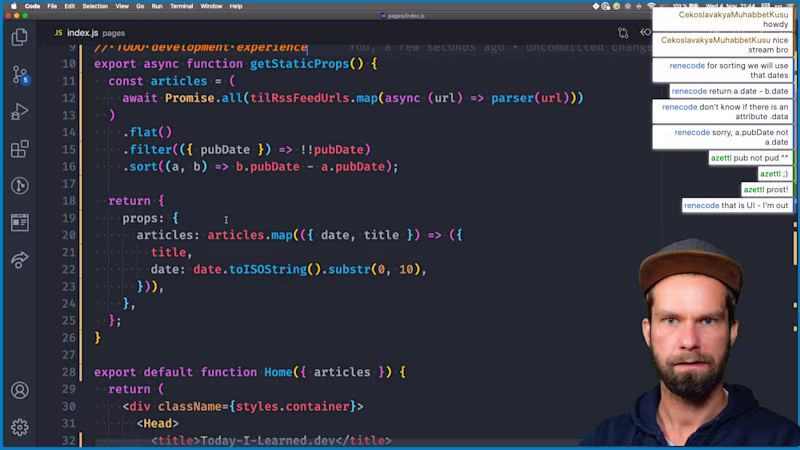Open Source Control with 5 changes
Screen dimensions: 800x450
pyautogui.click(x=20, y=75)
